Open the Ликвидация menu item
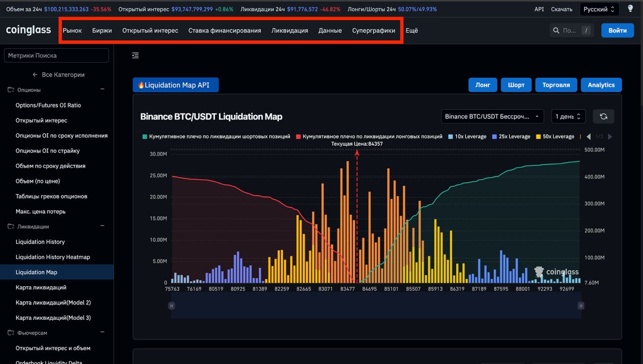The height and width of the screenshot is (364, 643). point(289,31)
